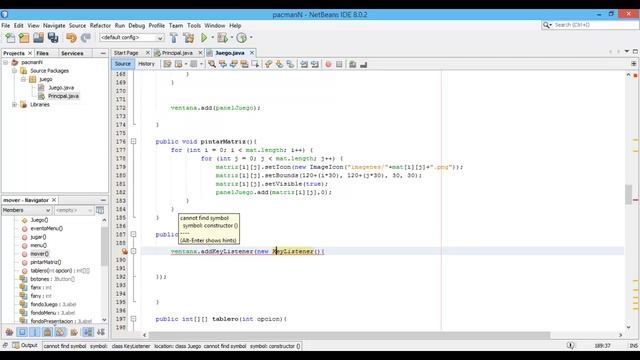Collapse the pacmanN project tree node

point(6,62)
